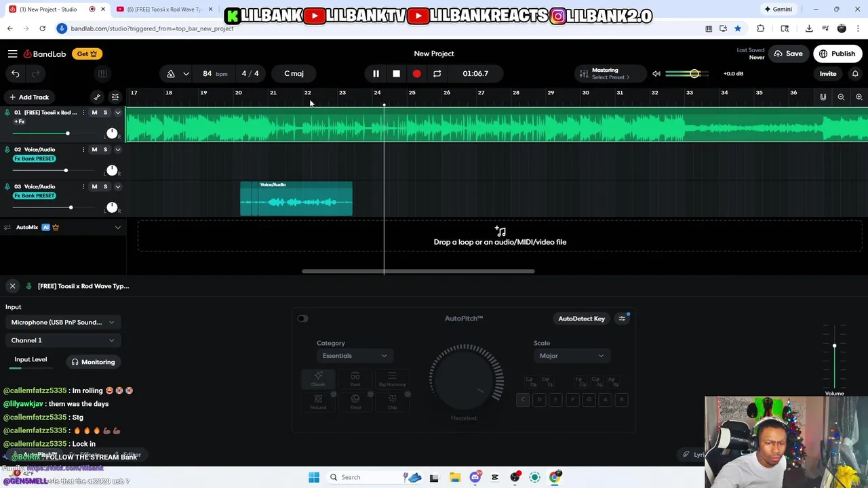Select the Big Harmony preset

[x=392, y=379]
